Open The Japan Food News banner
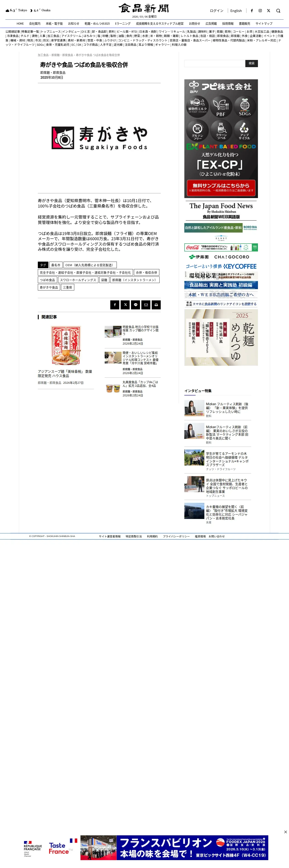The image size is (289, 868). pyautogui.click(x=221, y=211)
